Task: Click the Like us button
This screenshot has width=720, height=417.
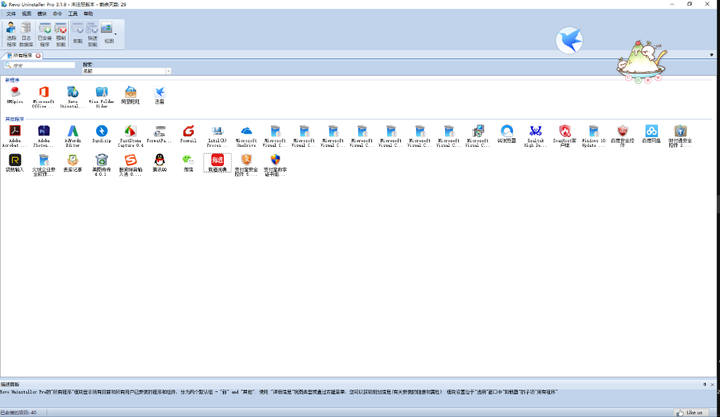Action: 690,412
